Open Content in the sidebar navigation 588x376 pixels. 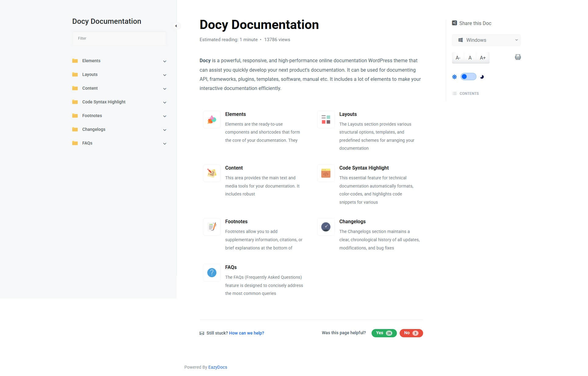90,88
